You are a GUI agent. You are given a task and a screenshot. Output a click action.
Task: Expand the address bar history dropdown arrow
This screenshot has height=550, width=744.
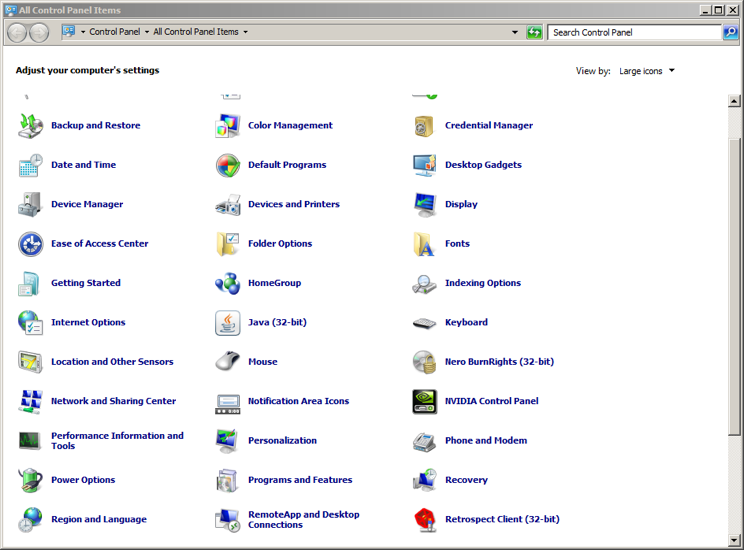515,32
